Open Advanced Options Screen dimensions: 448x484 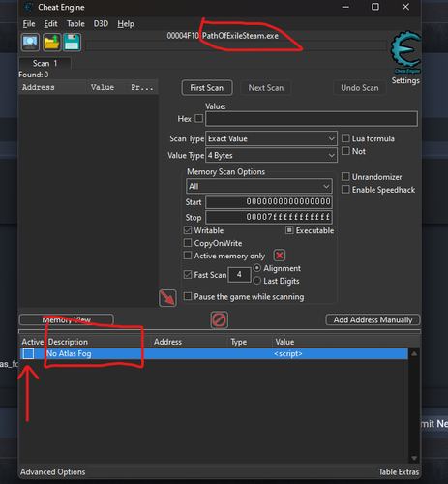click(53, 472)
